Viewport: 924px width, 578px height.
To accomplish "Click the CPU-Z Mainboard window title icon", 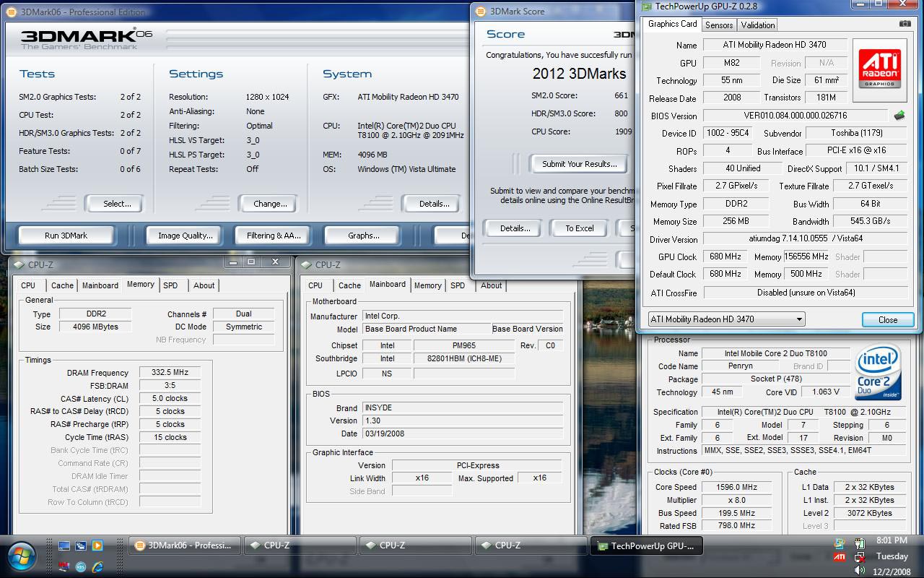I will point(306,265).
